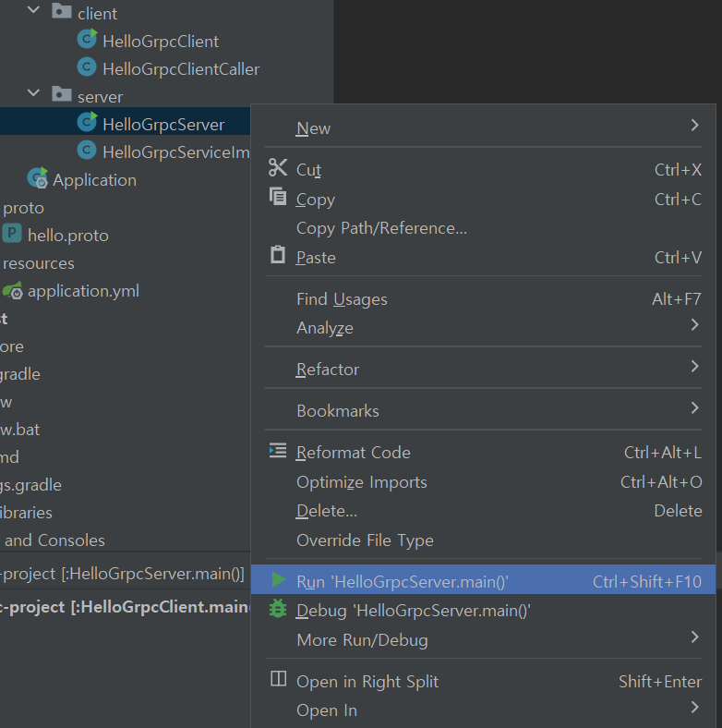Click the HelloGrpcClientCaller class icon
This screenshot has width=722, height=728.
87,67
